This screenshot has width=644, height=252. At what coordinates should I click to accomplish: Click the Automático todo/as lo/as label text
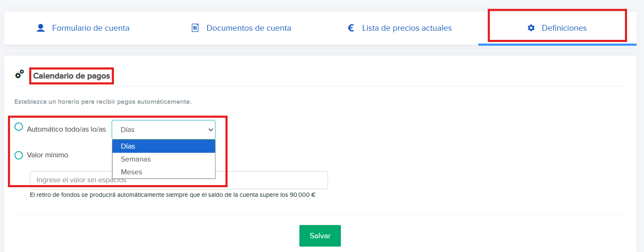click(x=66, y=130)
